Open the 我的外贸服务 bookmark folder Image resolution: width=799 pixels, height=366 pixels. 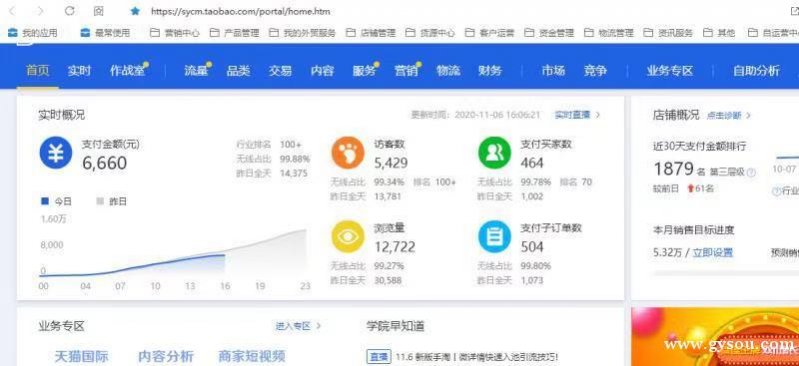(302, 33)
